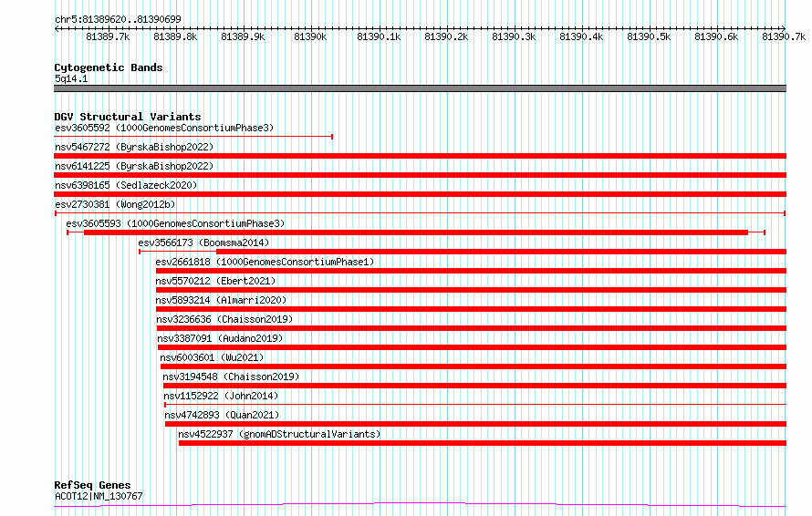Open the nsv6003601 (Wu2021) label
Screen dimensions: 812x516
click(212, 357)
